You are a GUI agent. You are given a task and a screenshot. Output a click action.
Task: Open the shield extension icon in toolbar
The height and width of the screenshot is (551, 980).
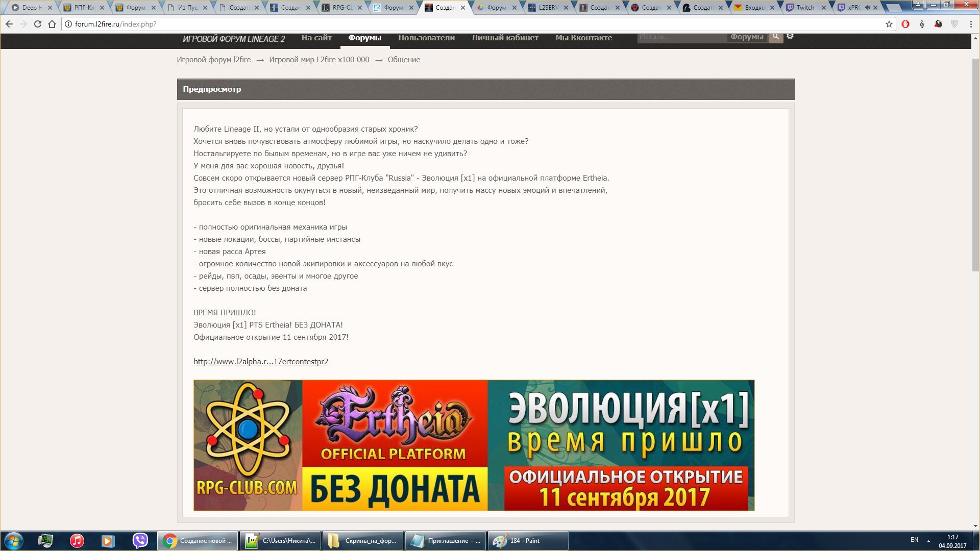pos(954,24)
